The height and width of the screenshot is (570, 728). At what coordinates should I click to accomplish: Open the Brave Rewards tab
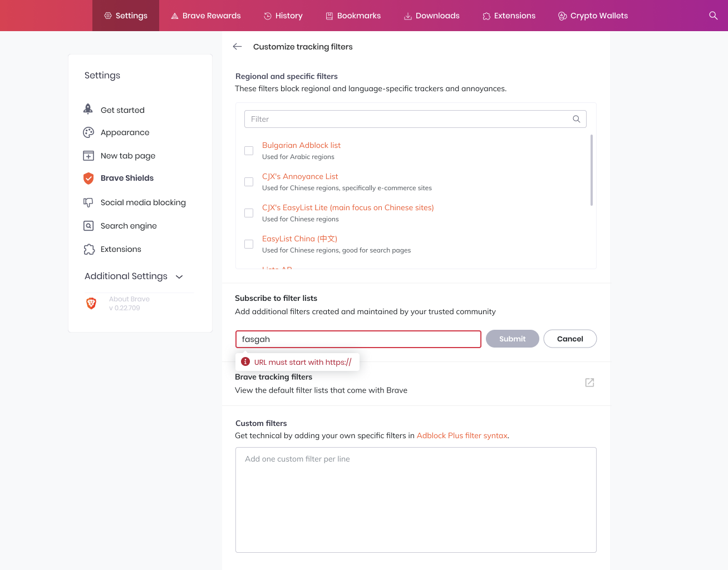205,16
